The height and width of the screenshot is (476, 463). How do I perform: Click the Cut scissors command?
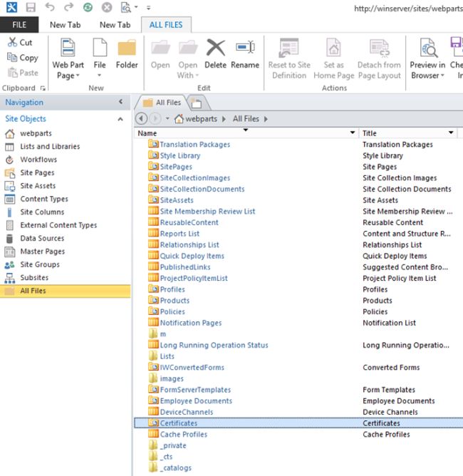[20, 43]
